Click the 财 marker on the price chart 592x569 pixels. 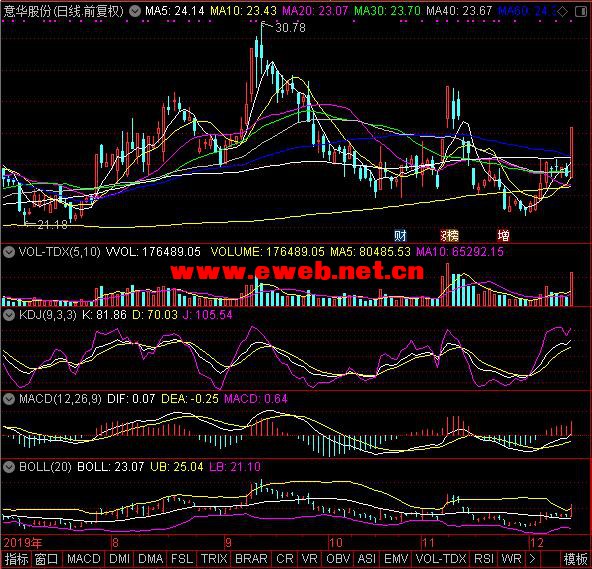click(400, 236)
